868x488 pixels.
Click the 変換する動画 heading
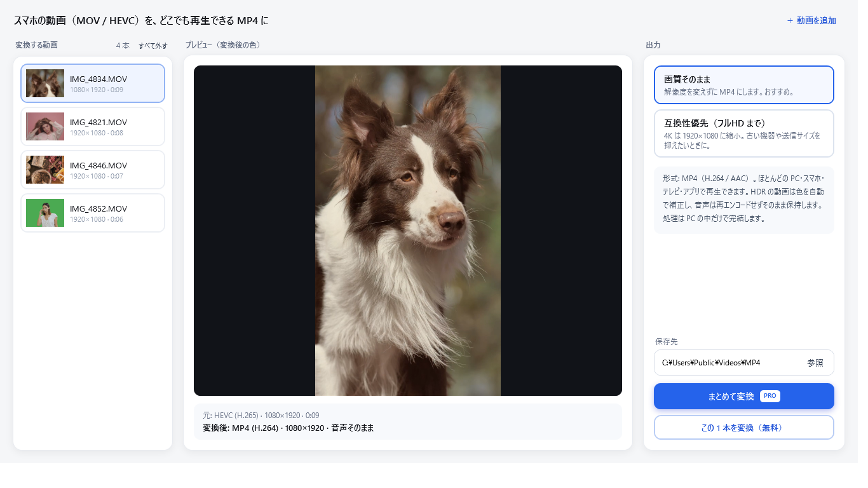(36, 45)
